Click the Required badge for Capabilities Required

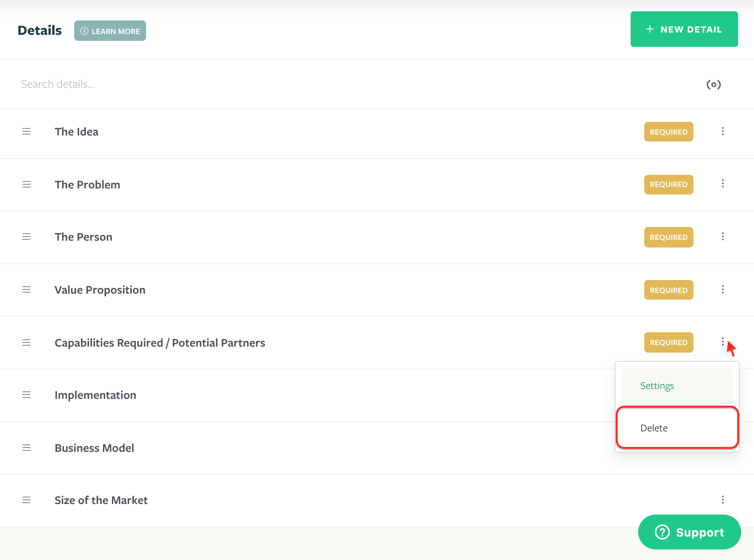pos(669,342)
